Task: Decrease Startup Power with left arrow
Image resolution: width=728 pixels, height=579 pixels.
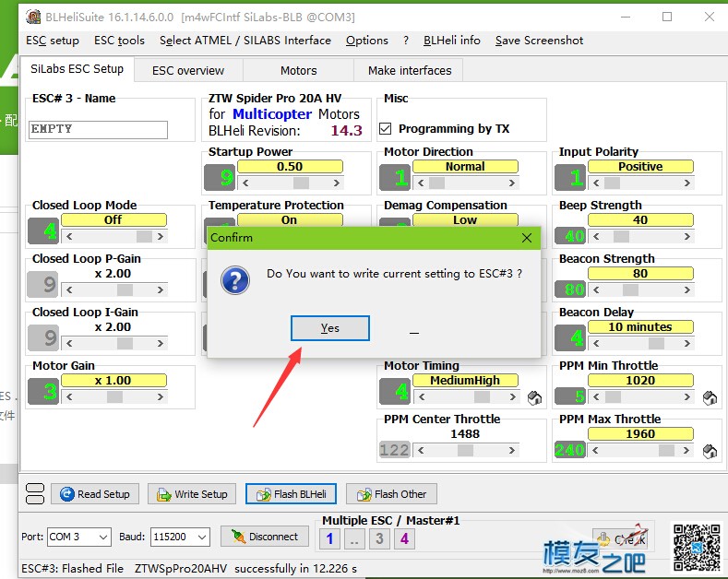Action: point(245,183)
